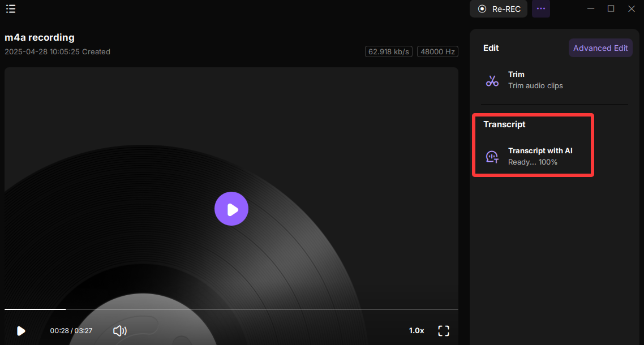Mute audio with the speaker icon

[119, 331]
